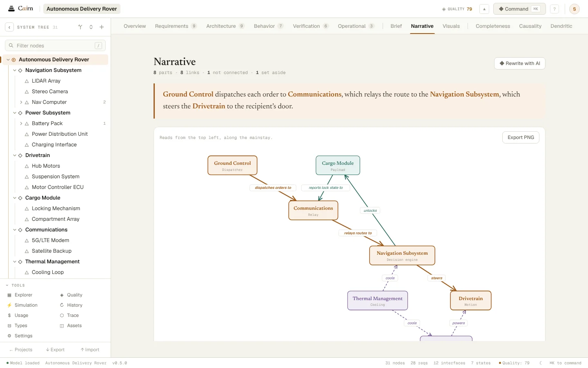Open the Causality tab
Image resolution: width=588 pixels, height=368 pixels.
(530, 26)
